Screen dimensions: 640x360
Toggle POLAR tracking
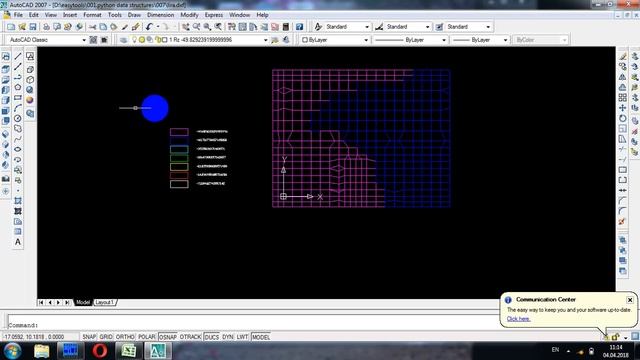pos(147,337)
